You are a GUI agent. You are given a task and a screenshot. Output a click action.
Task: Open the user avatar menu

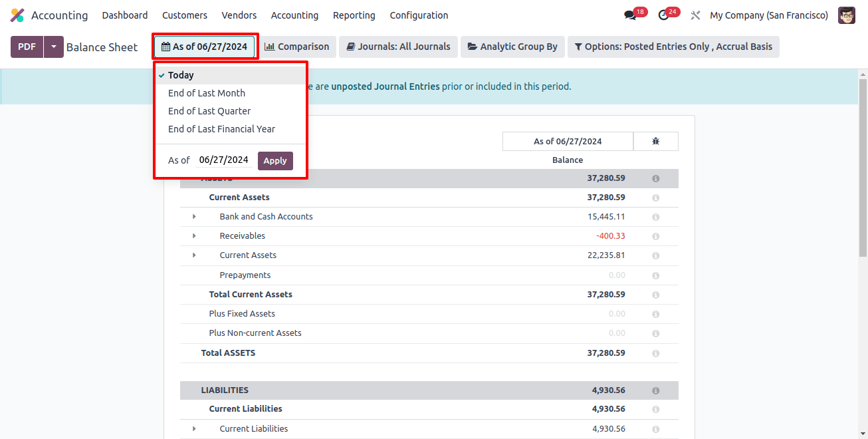(847, 15)
